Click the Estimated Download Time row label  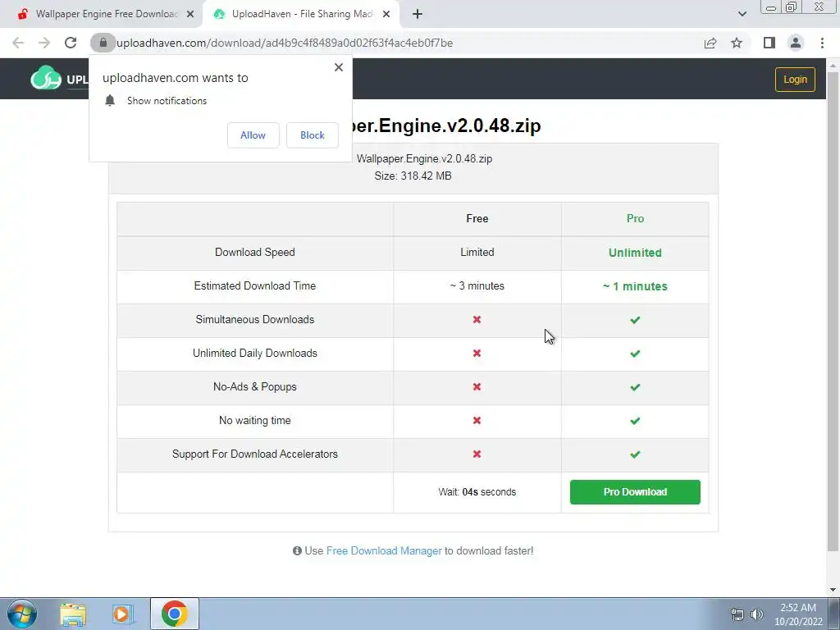[x=254, y=286]
